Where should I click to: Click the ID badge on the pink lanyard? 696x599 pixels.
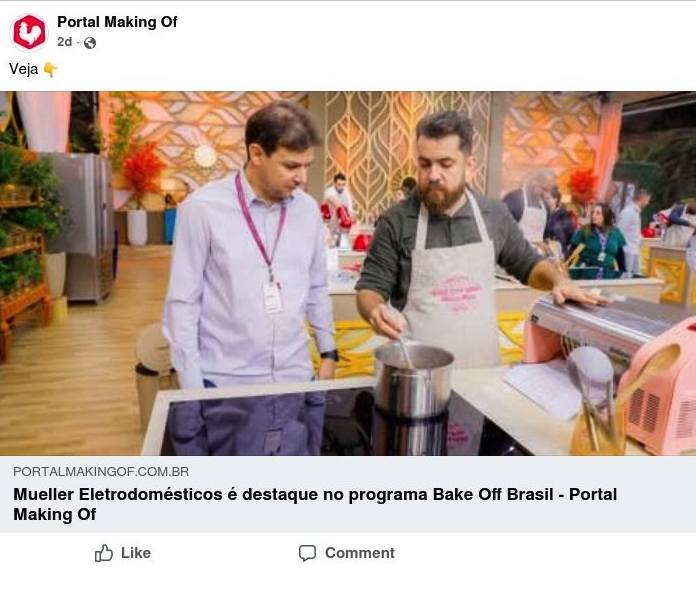pyautogui.click(x=272, y=298)
